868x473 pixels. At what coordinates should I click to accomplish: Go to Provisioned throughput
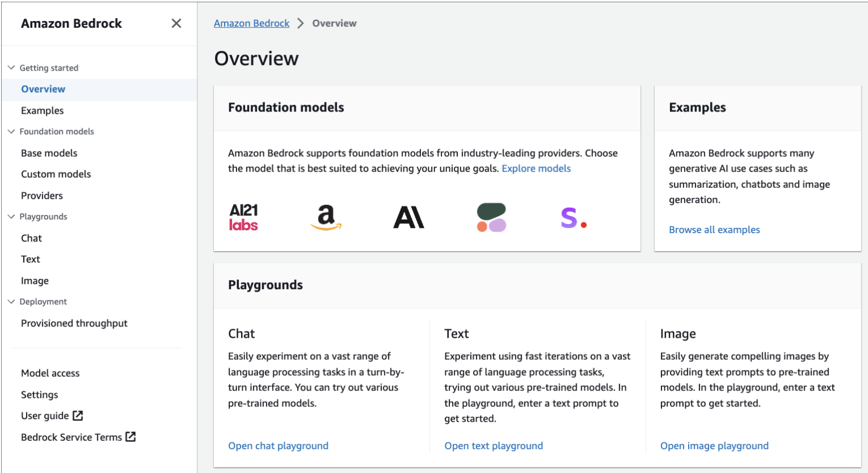tap(74, 323)
